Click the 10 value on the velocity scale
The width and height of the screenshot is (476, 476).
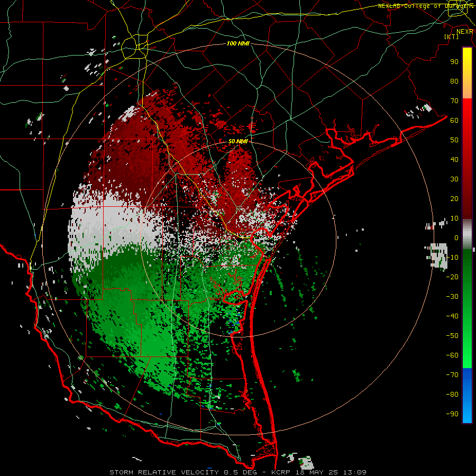pos(454,218)
